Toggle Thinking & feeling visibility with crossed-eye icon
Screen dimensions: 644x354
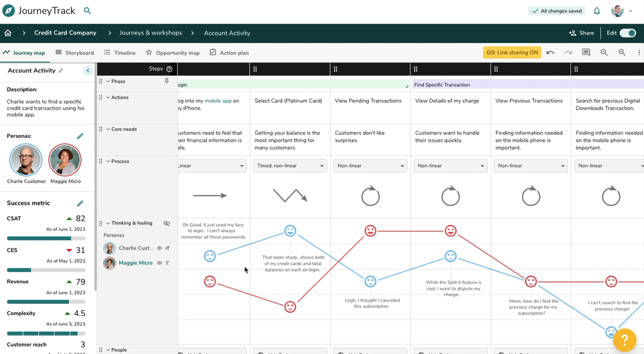click(167, 223)
